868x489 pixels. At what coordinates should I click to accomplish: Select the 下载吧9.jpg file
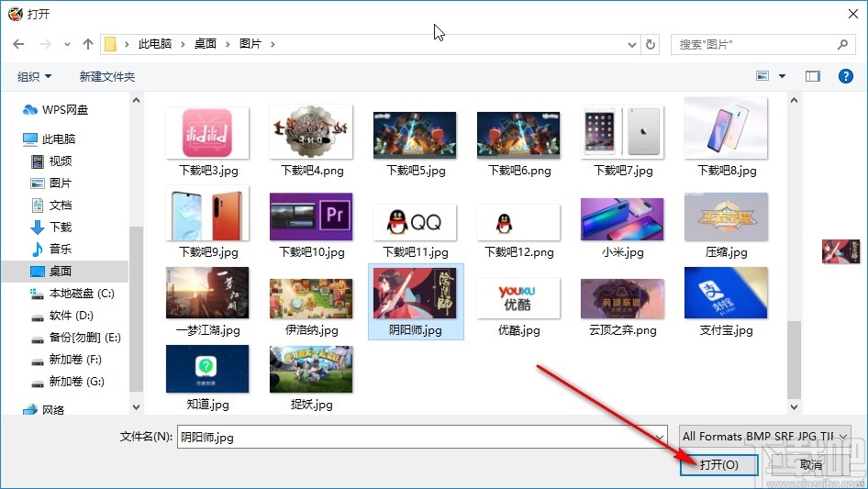(207, 223)
